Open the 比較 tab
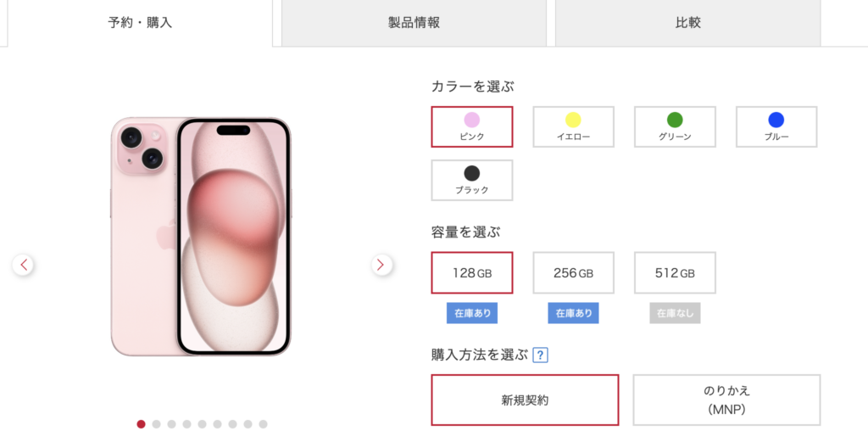The height and width of the screenshot is (442, 868). (688, 23)
